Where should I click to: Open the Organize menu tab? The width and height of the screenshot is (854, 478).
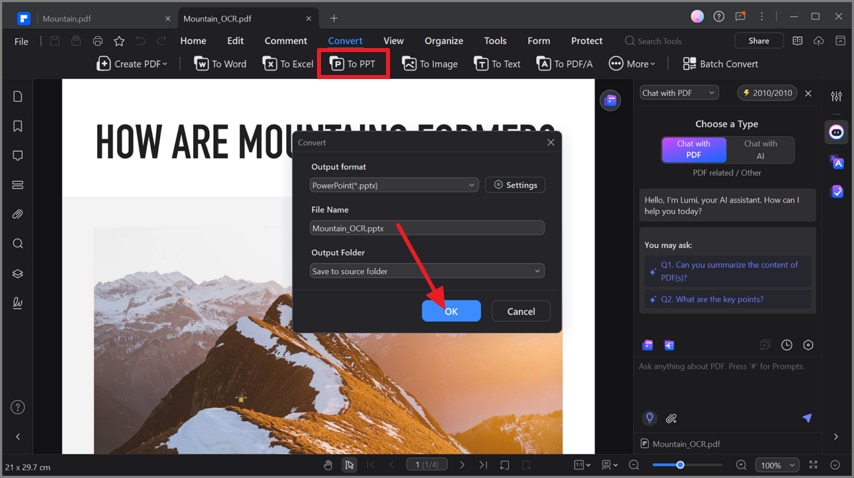pos(444,41)
